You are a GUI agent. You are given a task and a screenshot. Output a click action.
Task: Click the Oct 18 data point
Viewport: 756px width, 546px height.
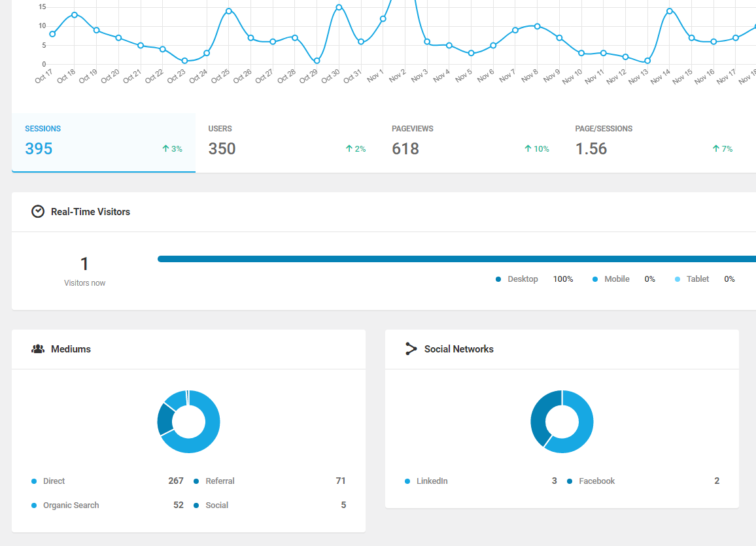[75, 15]
